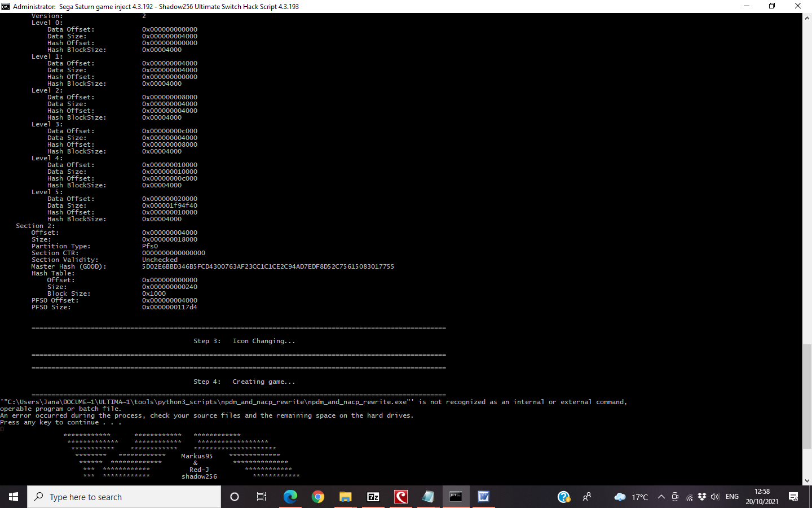This screenshot has height=508, width=812.
Task: Click the command prompt icon in the title bar
Action: click(6, 6)
